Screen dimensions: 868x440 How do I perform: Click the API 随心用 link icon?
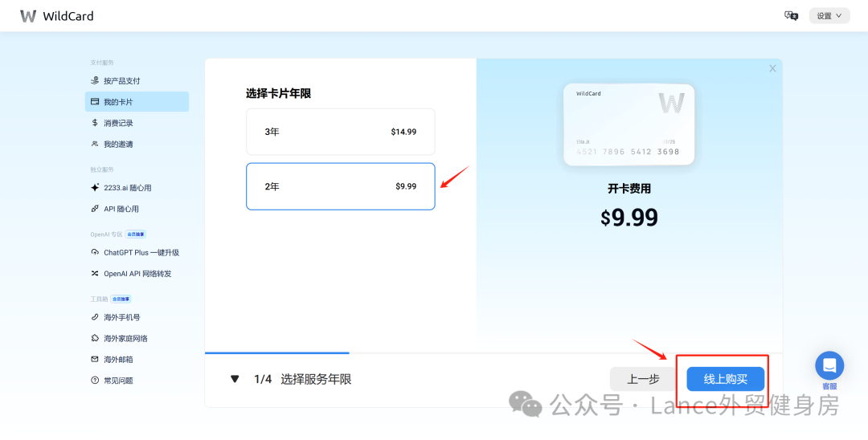pos(95,209)
